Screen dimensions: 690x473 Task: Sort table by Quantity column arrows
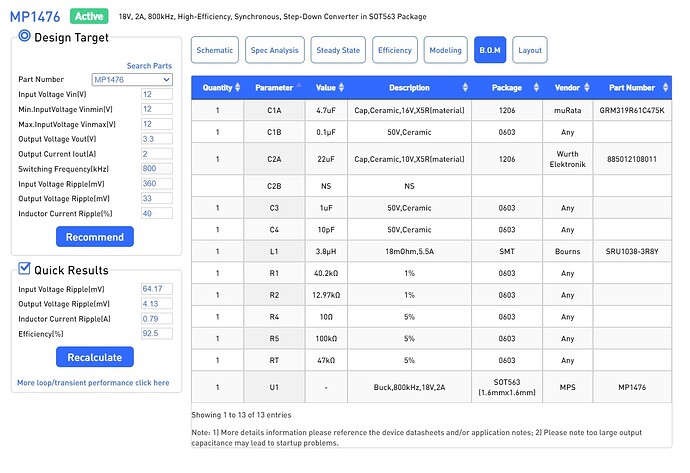pos(238,87)
